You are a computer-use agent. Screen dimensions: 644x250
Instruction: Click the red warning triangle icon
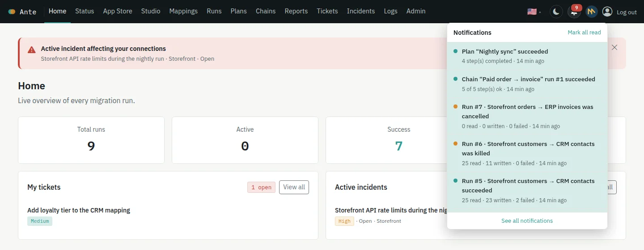pos(31,50)
